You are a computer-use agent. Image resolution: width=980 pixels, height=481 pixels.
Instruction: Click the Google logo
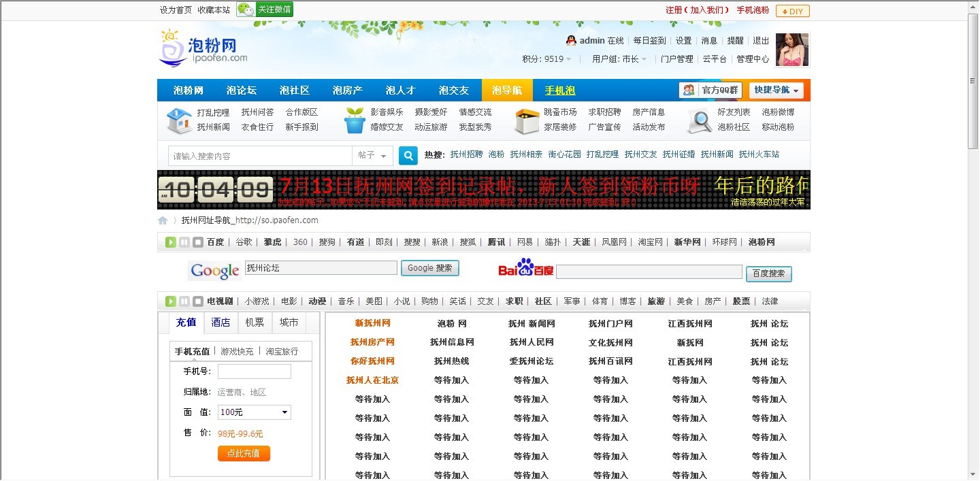point(214,271)
